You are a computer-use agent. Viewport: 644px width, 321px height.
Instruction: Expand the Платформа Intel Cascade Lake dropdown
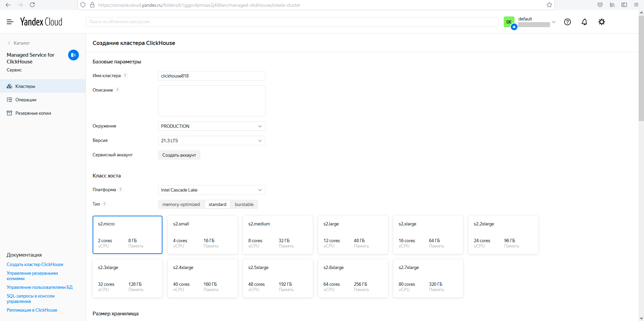point(212,190)
